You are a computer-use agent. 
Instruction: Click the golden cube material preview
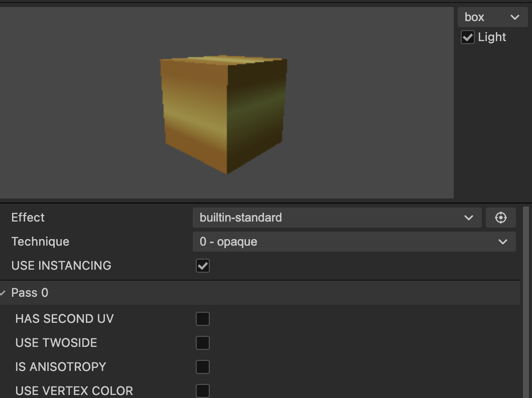pos(223,114)
